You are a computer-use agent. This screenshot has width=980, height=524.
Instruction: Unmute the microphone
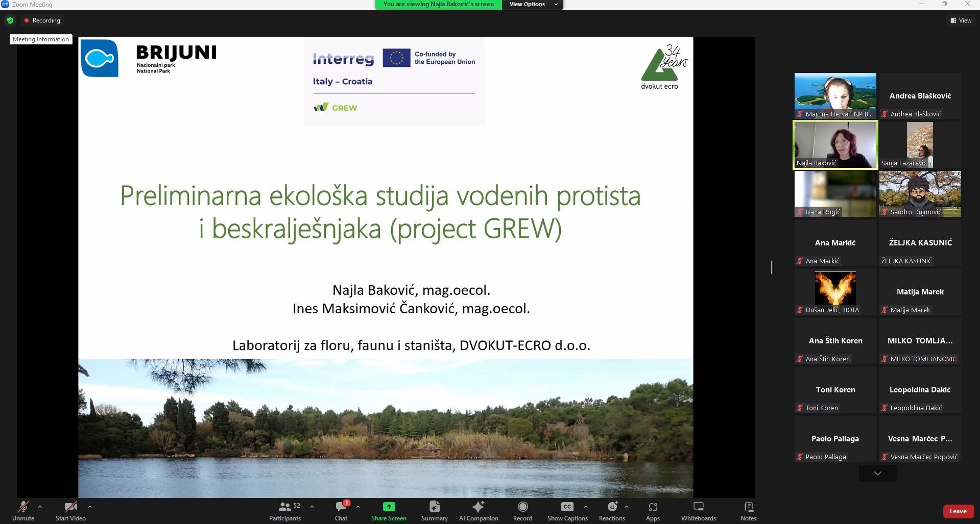pyautogui.click(x=23, y=511)
